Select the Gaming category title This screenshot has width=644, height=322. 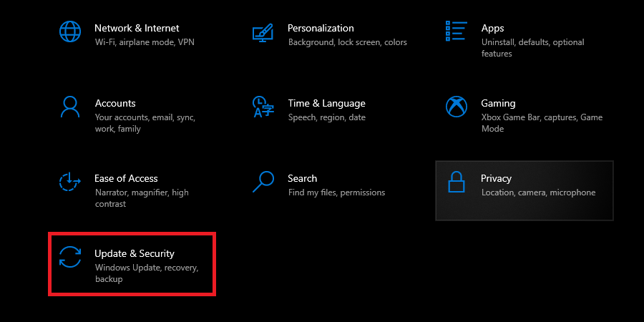(x=498, y=104)
